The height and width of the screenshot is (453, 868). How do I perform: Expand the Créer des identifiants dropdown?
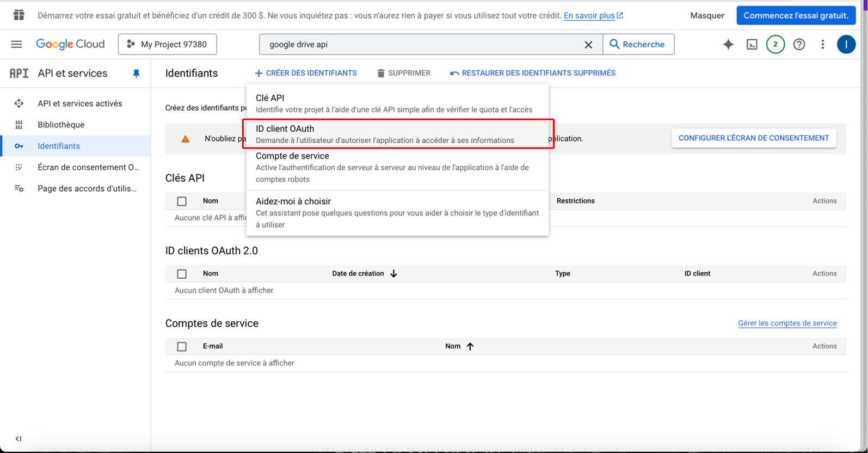306,73
